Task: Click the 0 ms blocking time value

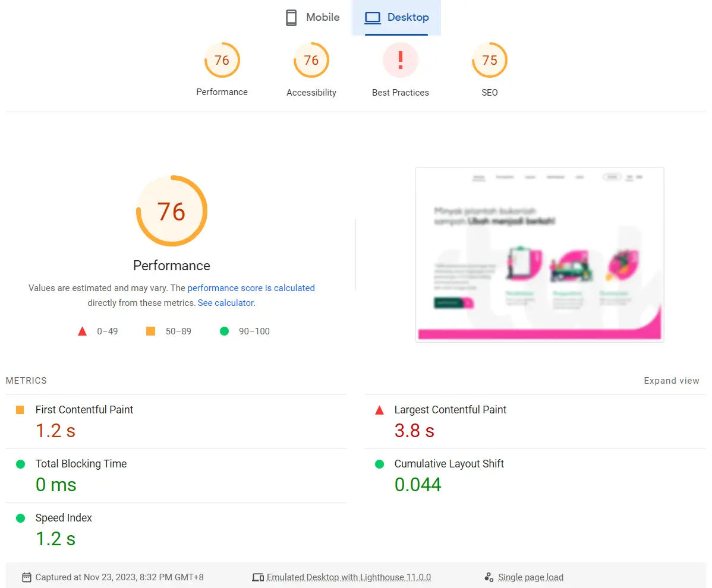Action: pyautogui.click(x=56, y=485)
